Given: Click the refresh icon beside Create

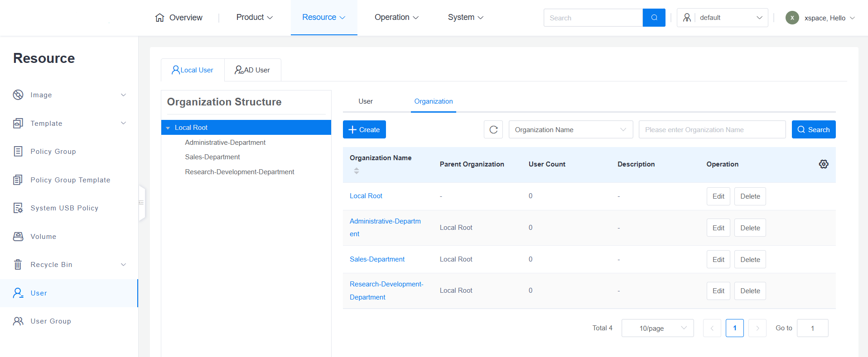Looking at the screenshot, I should tap(493, 130).
